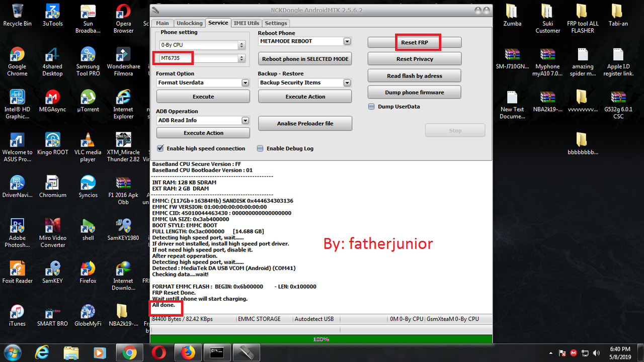Open the DriverNavigator desktop shortcut

pos(17,186)
